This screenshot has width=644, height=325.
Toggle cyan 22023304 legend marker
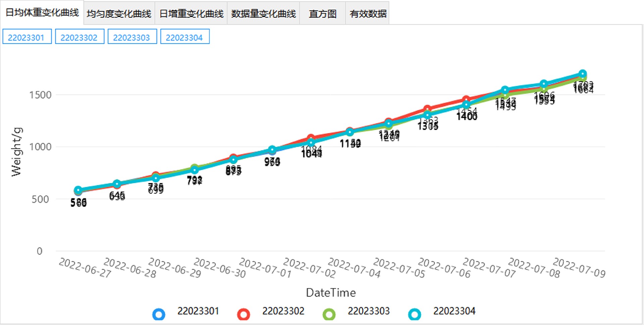coord(415,314)
